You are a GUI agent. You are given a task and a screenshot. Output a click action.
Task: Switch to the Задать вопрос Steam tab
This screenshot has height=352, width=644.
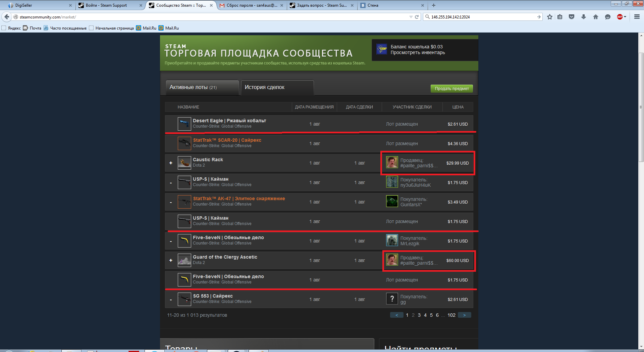pos(322,5)
